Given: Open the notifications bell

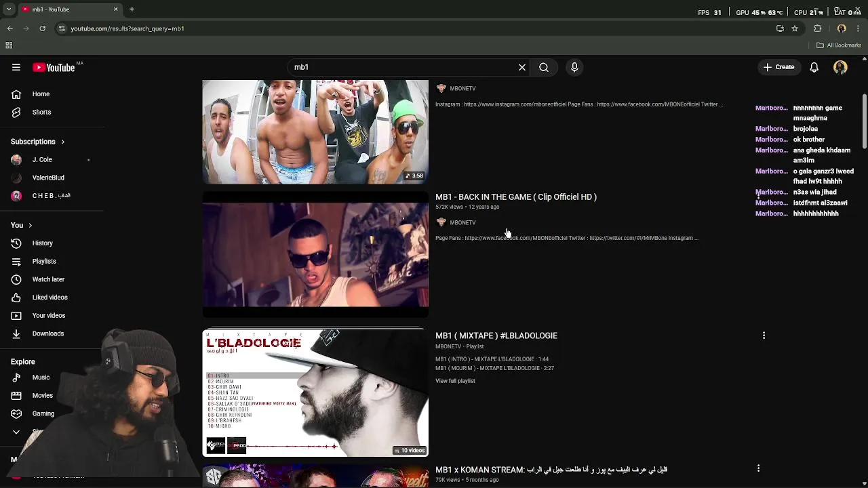Looking at the screenshot, I should pos(814,67).
